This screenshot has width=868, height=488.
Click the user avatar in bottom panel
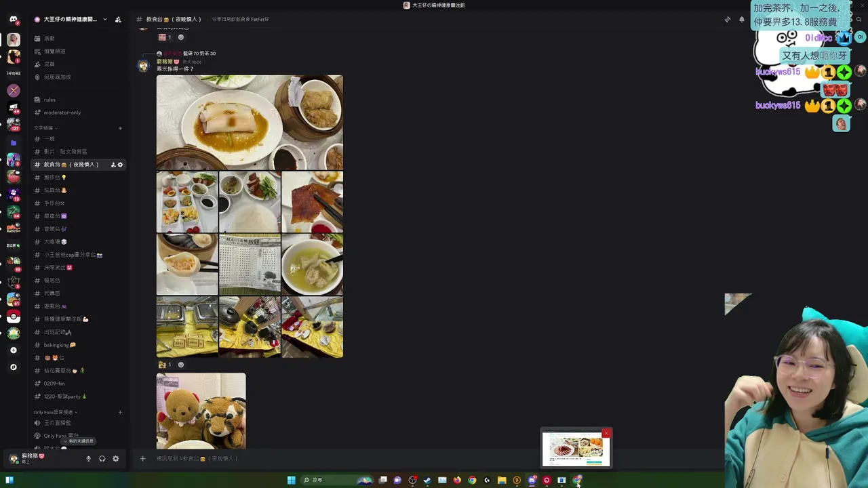coord(14,459)
